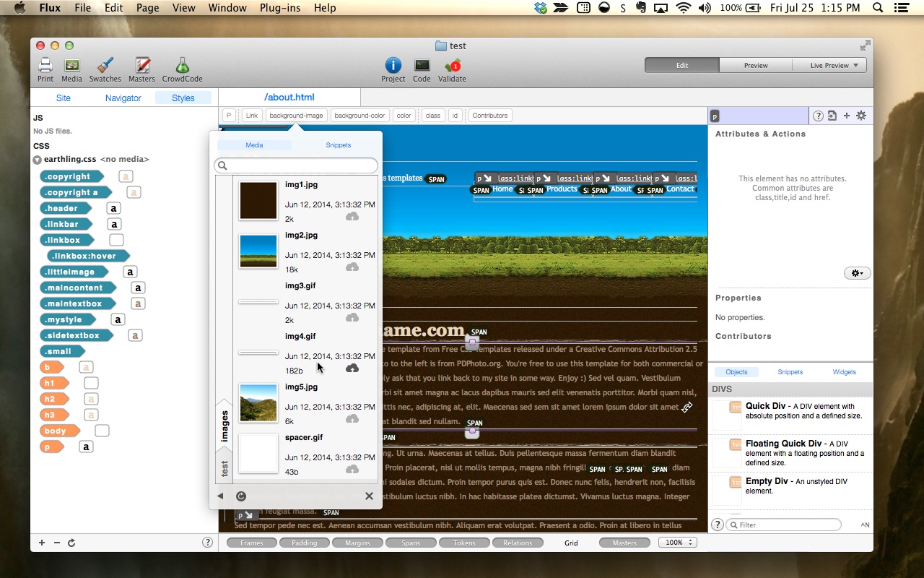The image size is (924, 578).
Task: Open Spotlight search in the menu bar
Action: 878,8
